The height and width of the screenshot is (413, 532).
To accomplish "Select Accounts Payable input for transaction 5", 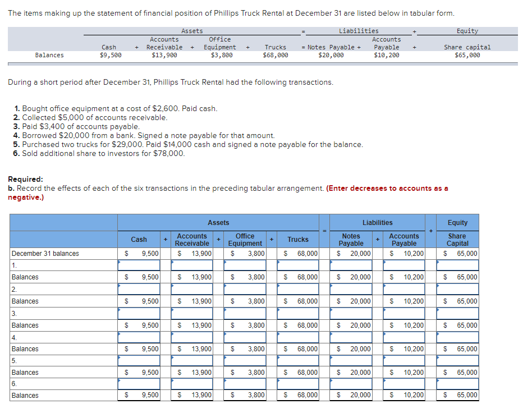I will pyautogui.click(x=403, y=361).
